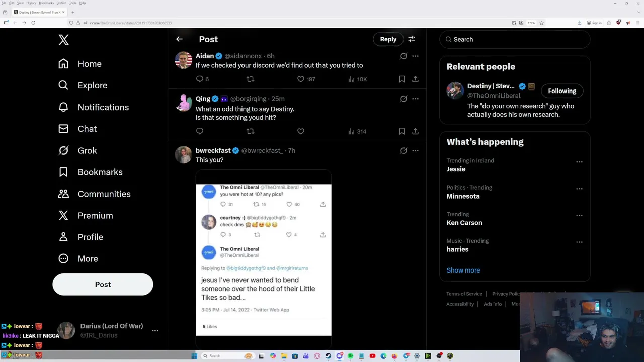Viewport: 644px width, 362px height.
Task: Click the Reply button in Post header
Action: 388,39
